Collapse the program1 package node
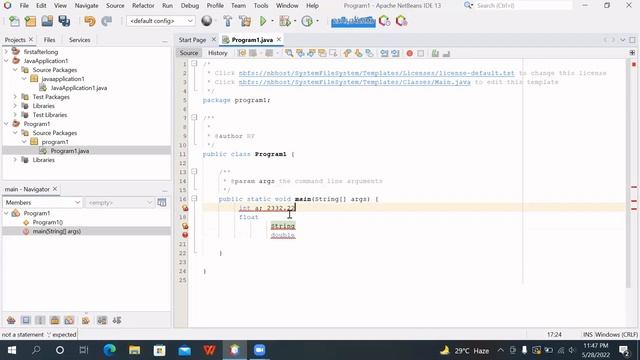640x360 pixels. [24, 142]
